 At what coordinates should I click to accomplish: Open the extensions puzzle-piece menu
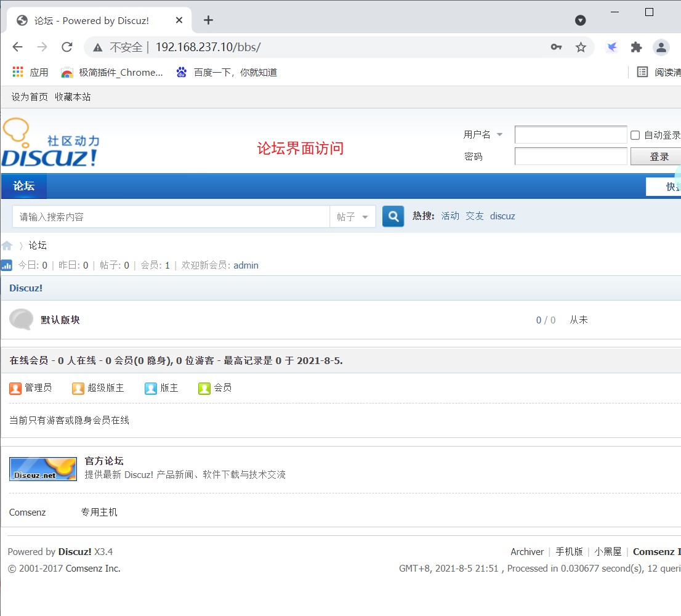point(636,47)
